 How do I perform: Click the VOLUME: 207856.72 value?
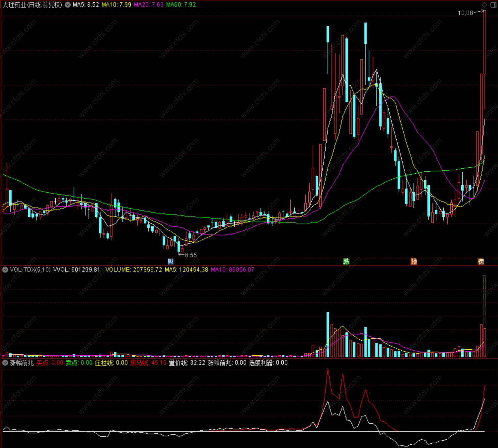point(134,270)
